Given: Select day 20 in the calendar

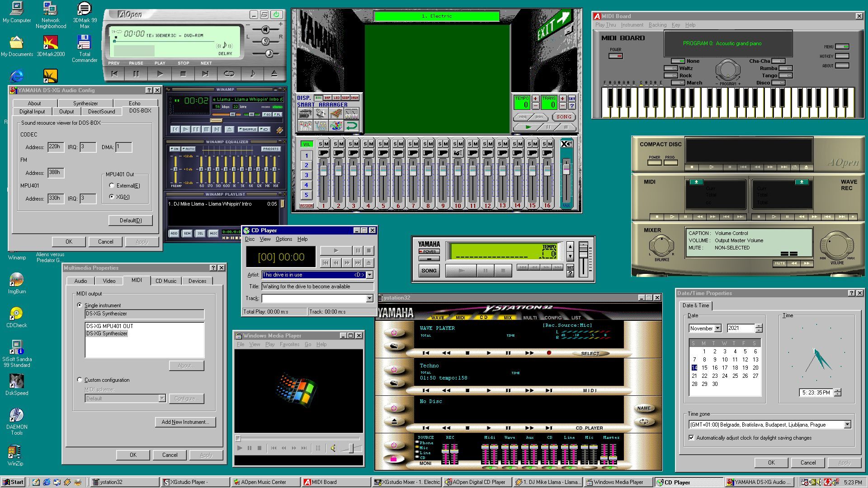Looking at the screenshot, I should pos(755,367).
